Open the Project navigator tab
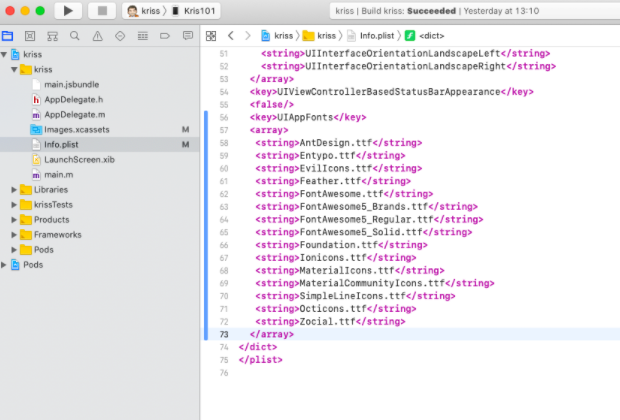The height and width of the screenshot is (420, 620). (x=7, y=36)
